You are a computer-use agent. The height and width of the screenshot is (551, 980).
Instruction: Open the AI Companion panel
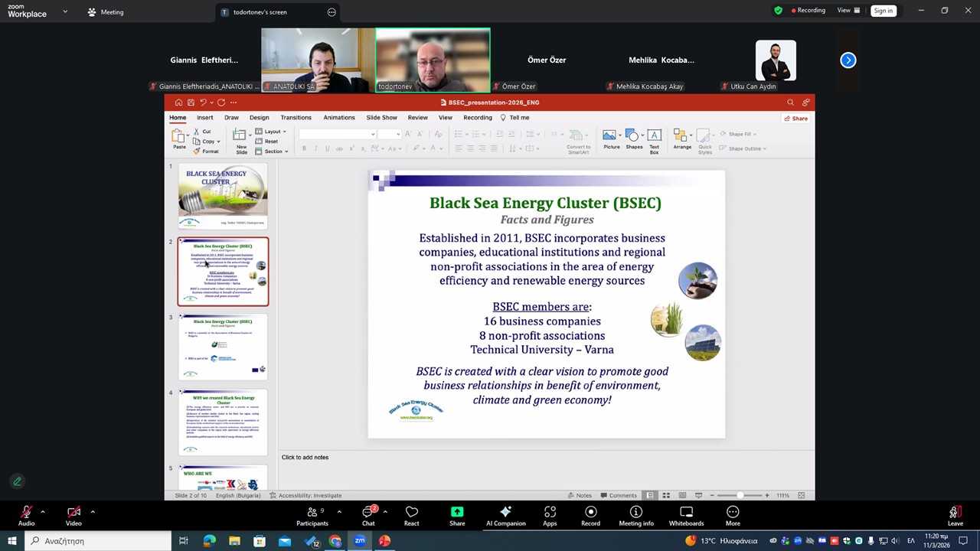(505, 516)
